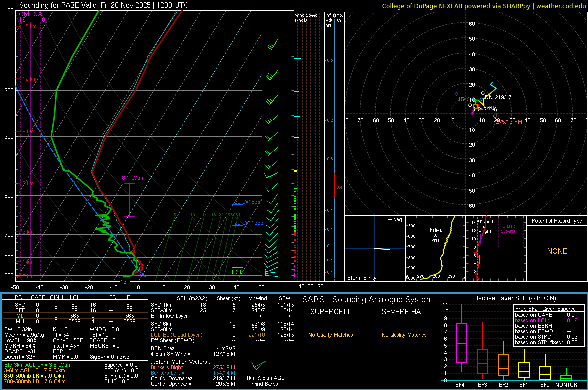588x390 pixels.
Task: Click the magenta OMEGA label
Action: [30, 14]
